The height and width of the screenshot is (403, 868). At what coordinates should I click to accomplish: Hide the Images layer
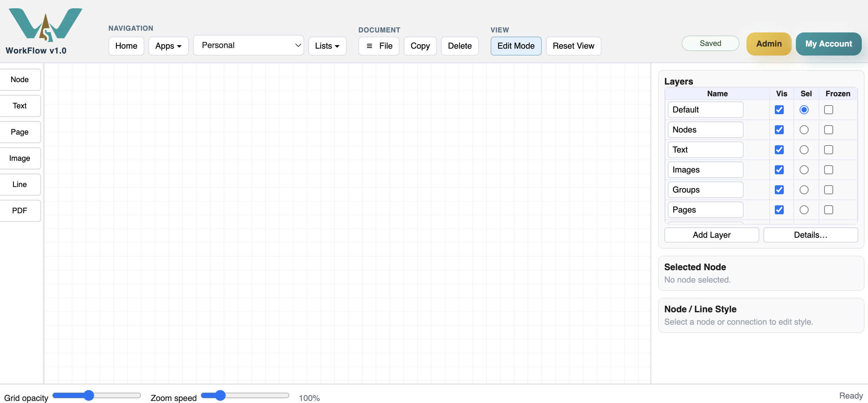[779, 170]
